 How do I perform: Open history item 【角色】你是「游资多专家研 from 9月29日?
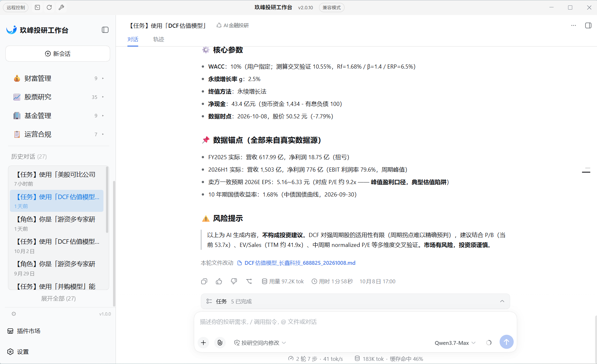point(57,268)
